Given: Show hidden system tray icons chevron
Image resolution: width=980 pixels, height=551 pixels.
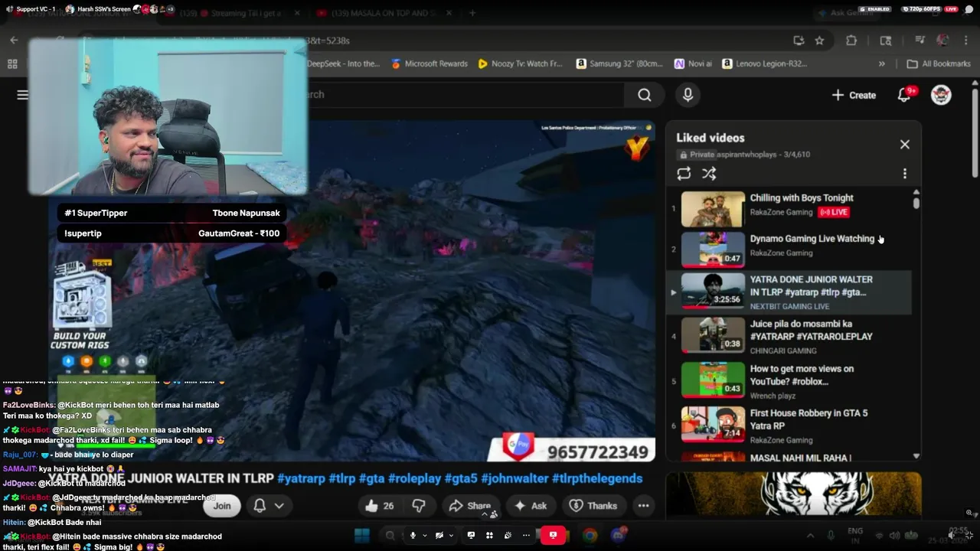Looking at the screenshot, I should 810,535.
